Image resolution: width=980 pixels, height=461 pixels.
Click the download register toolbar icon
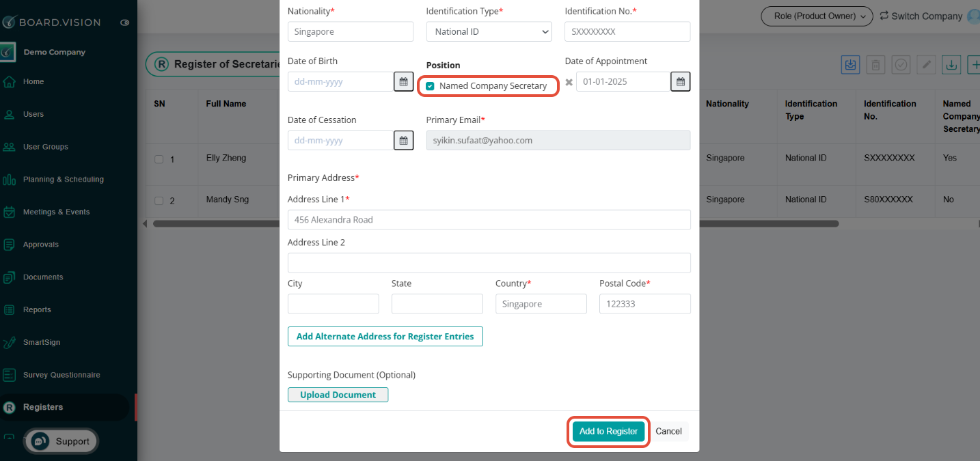[x=951, y=65]
